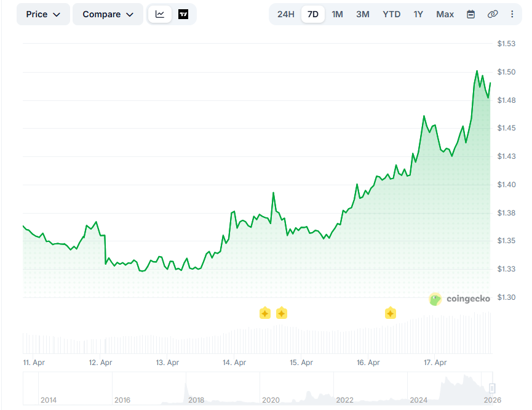Viewport: 532px width, 410px height.
Task: Click the range navigator handle near 2026
Action: click(492, 388)
